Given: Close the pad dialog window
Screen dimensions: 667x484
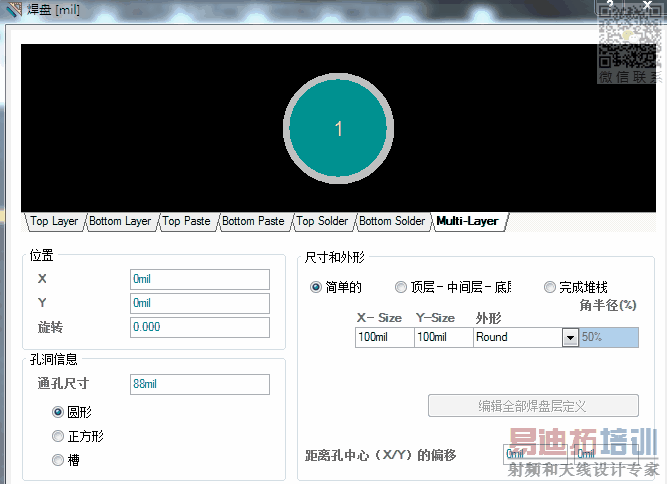Looking at the screenshot, I should (x=647, y=5).
